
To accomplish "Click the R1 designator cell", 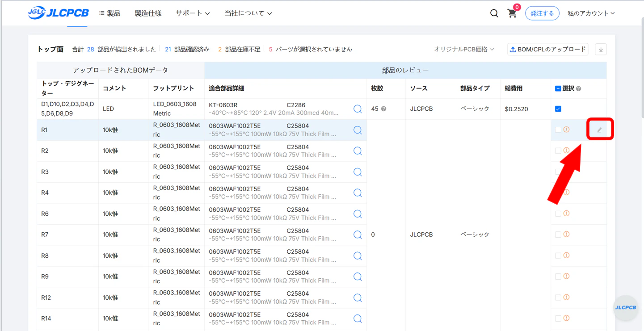I will click(x=67, y=130).
